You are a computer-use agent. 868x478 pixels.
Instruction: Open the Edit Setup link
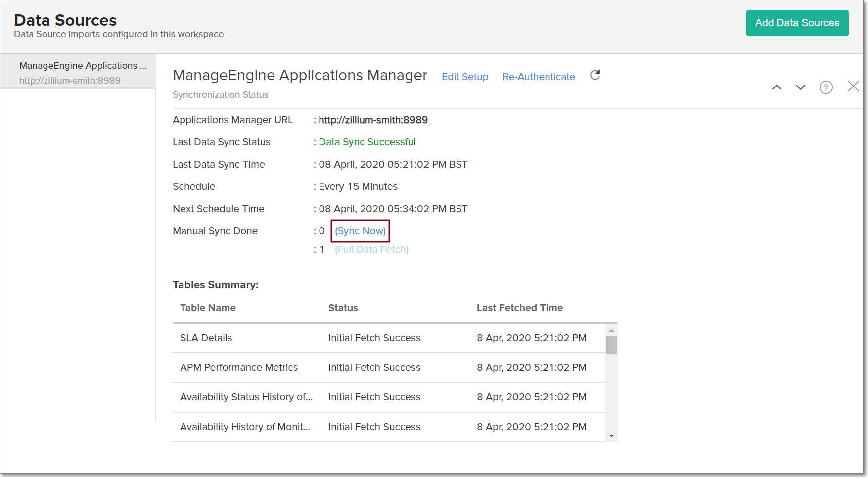[x=464, y=77]
